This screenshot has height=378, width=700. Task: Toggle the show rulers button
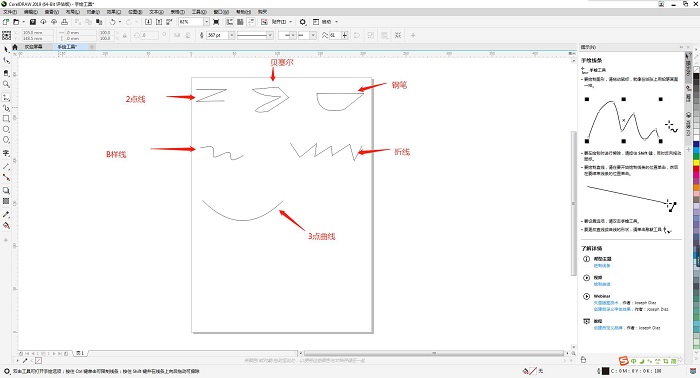click(229, 22)
